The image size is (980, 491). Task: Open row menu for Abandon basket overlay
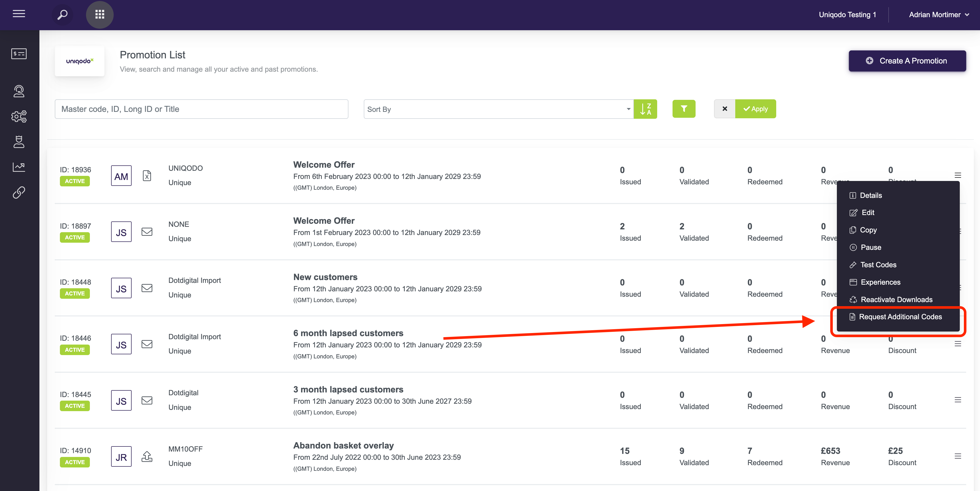coord(957,456)
